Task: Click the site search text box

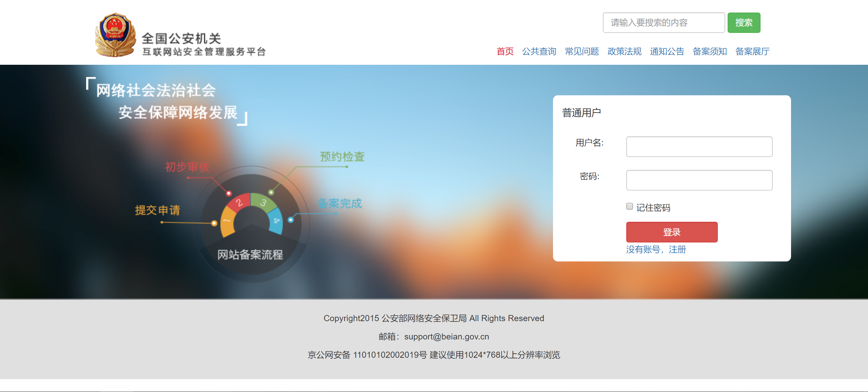Action: click(x=664, y=23)
